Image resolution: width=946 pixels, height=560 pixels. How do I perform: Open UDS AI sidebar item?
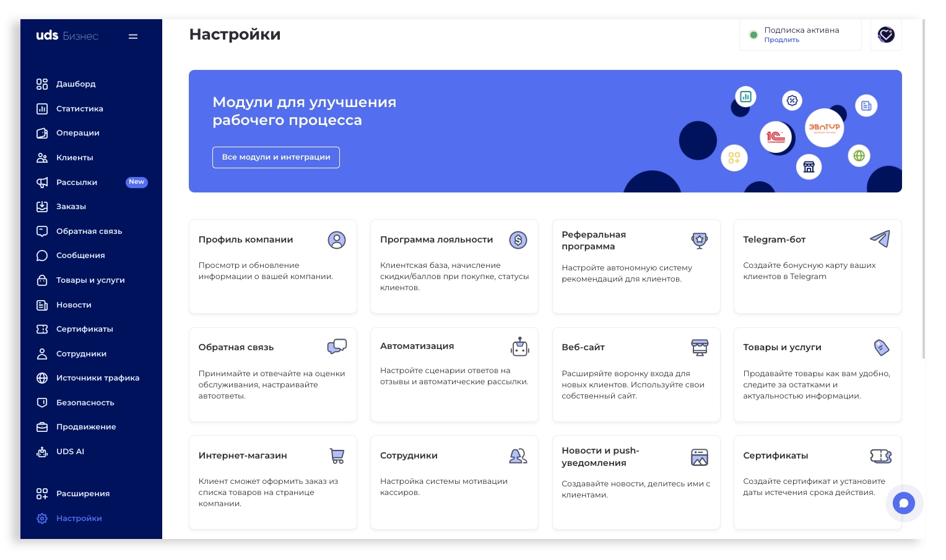[70, 452]
